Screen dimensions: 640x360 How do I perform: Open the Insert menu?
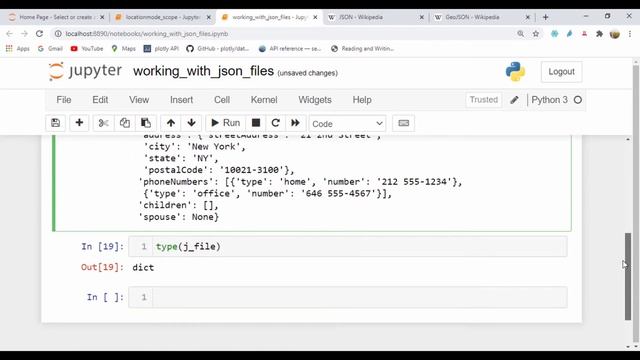[x=182, y=100]
